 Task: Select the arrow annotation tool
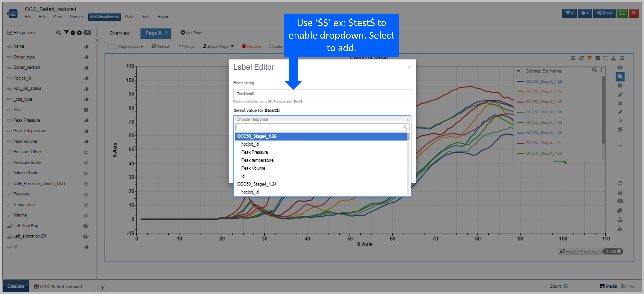click(x=620, y=121)
